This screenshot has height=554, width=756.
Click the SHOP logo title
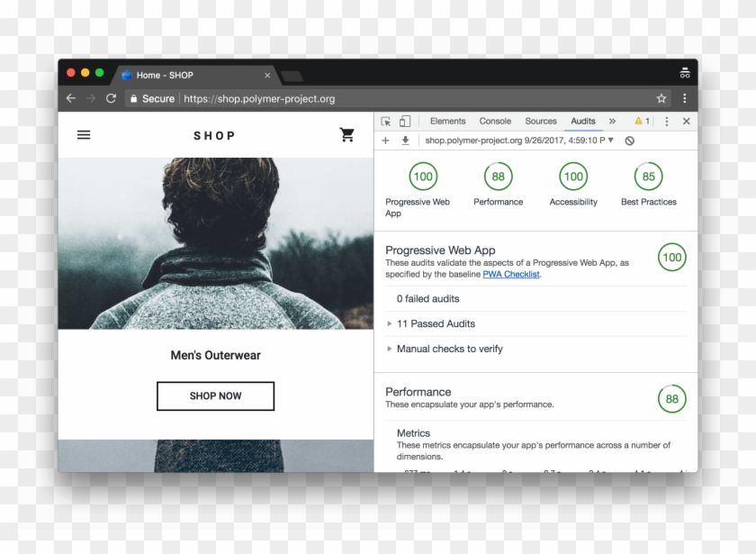214,136
